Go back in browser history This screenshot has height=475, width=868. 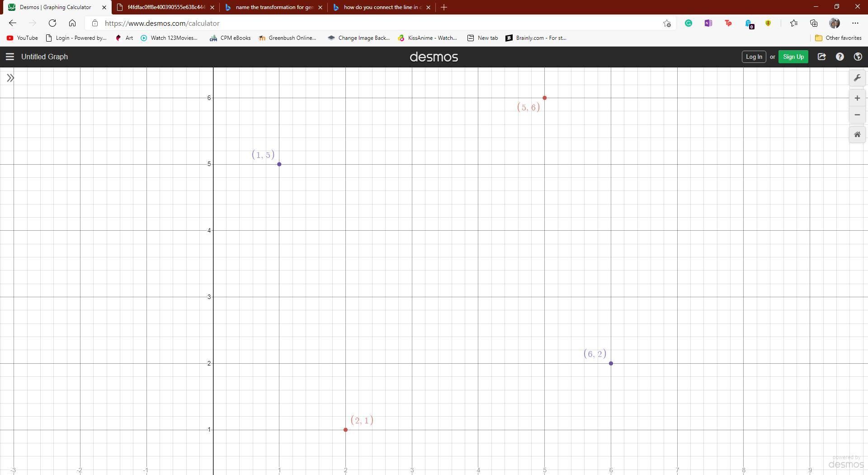point(13,23)
